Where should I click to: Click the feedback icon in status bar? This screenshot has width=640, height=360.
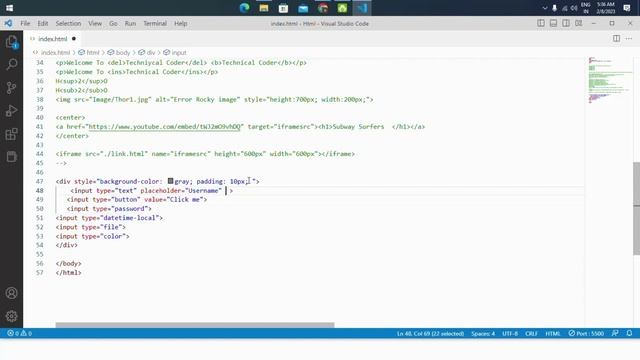pyautogui.click(x=615, y=333)
